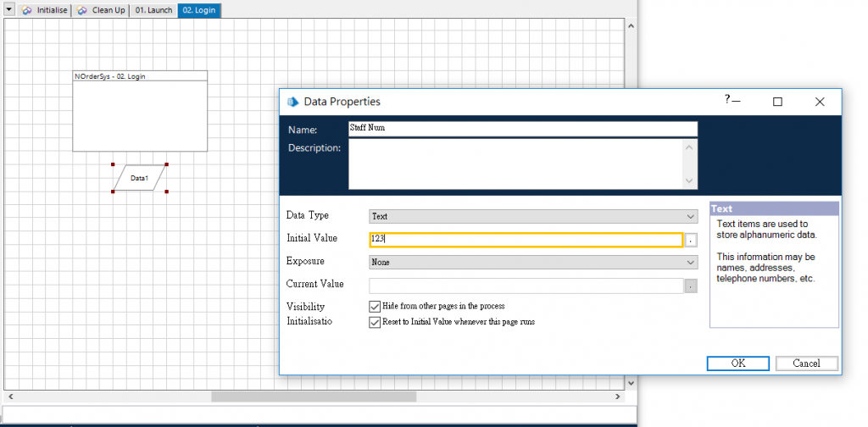
Task: Click the Initial Value input field
Action: (526, 240)
